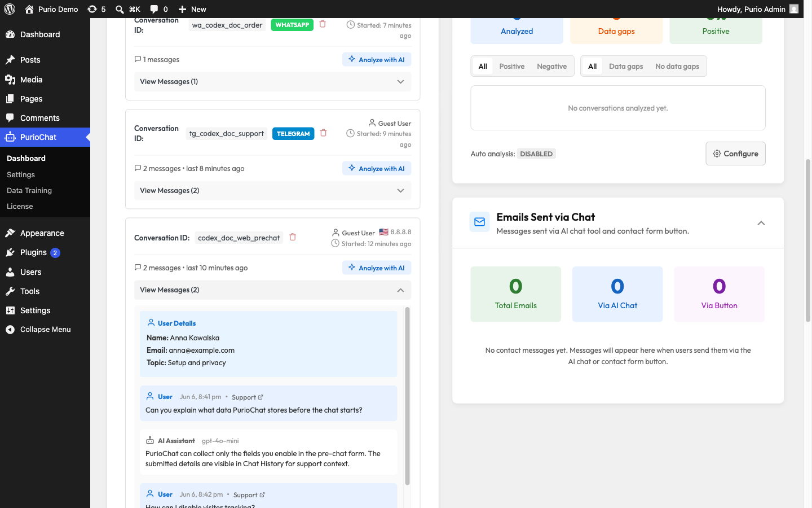This screenshot has width=812, height=508.
Task: Click the Purio Admin avatar
Action: click(794, 9)
